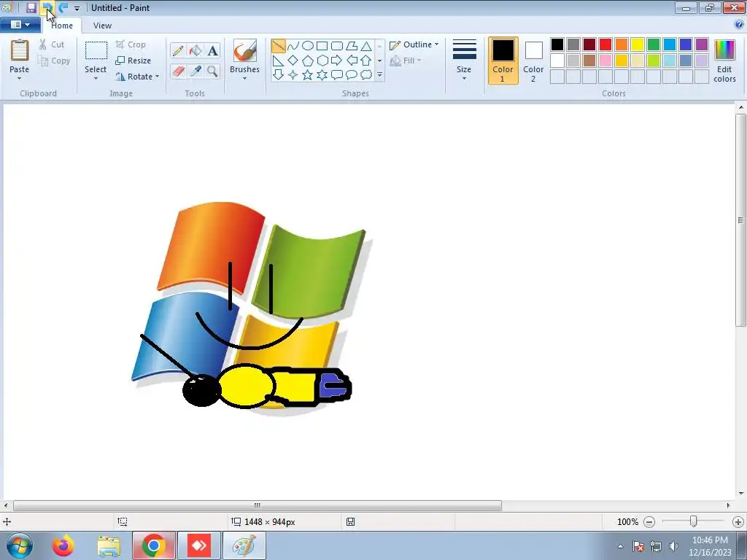Pick the yellow color swatch
Image resolution: width=747 pixels, height=560 pixels.
(638, 44)
